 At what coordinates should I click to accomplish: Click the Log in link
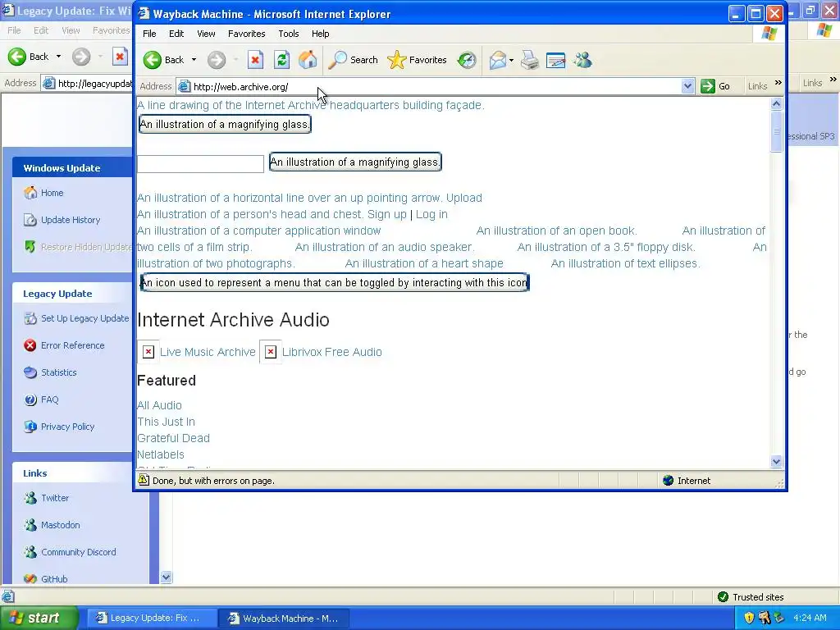431,214
